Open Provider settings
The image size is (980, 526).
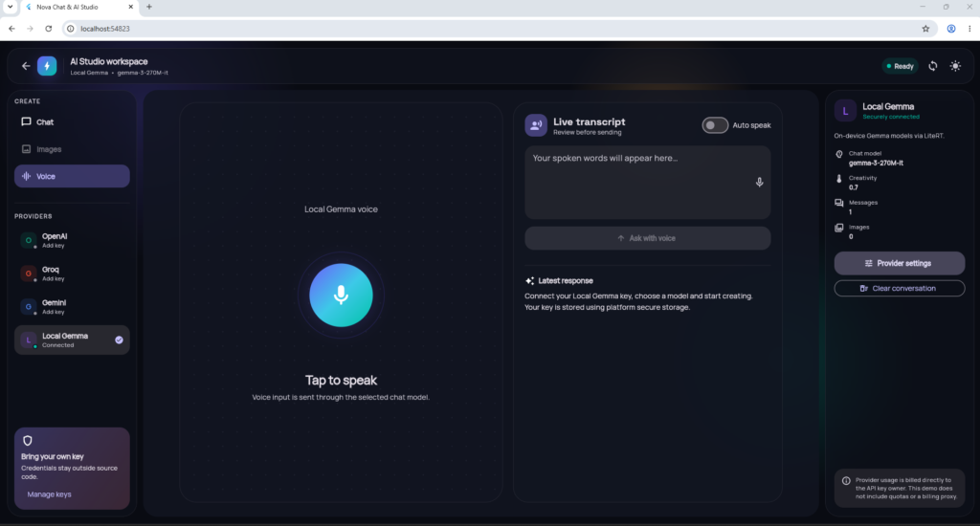[x=900, y=263]
